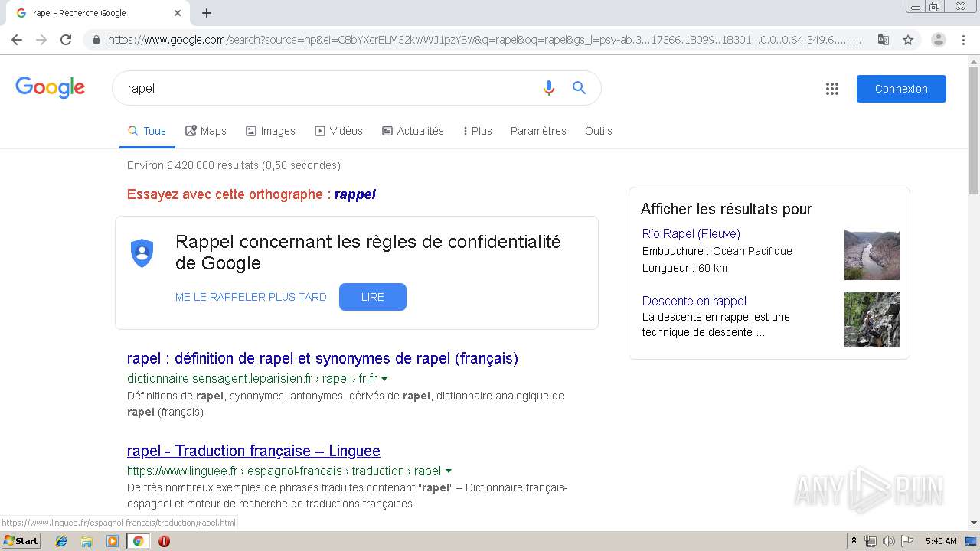Open the Paramètres menu

tap(538, 131)
